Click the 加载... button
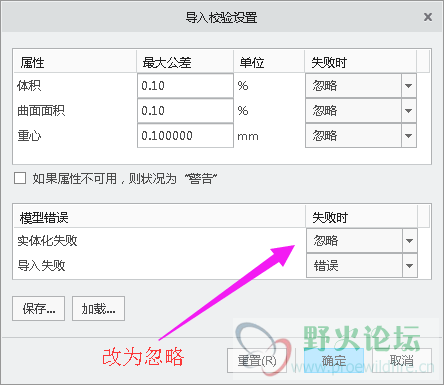The image size is (444, 385). click(98, 309)
